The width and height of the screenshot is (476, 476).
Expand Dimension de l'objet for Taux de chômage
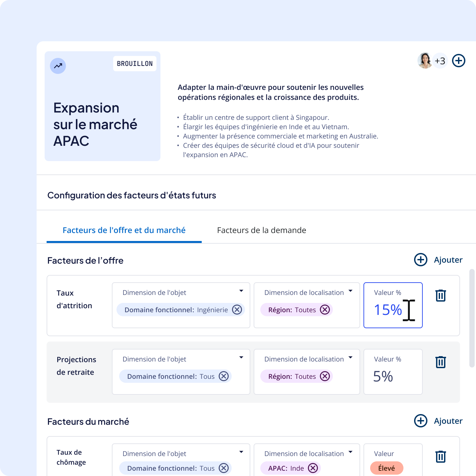pyautogui.click(x=241, y=452)
